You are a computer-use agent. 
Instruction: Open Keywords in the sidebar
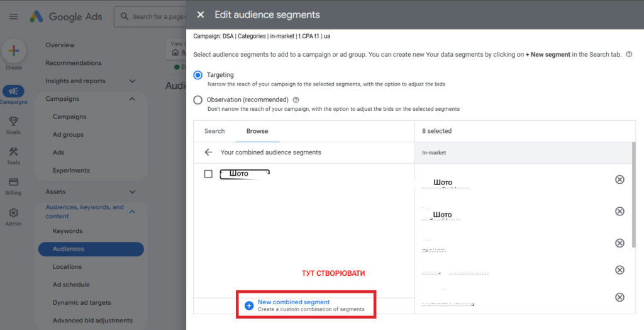[67, 231]
